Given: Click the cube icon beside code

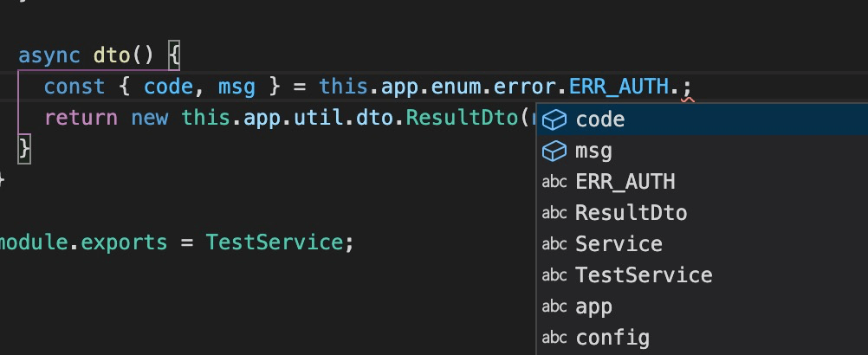Looking at the screenshot, I should coord(554,119).
